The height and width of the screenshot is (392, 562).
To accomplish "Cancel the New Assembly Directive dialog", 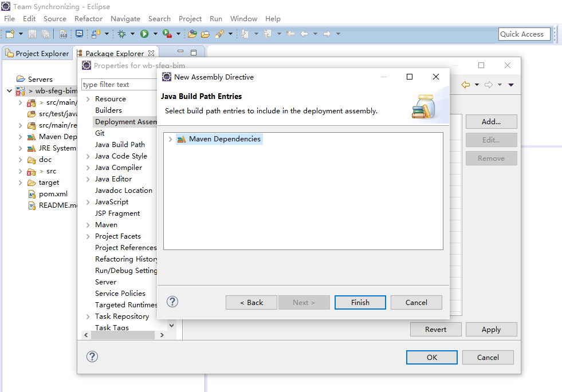I will [x=416, y=303].
